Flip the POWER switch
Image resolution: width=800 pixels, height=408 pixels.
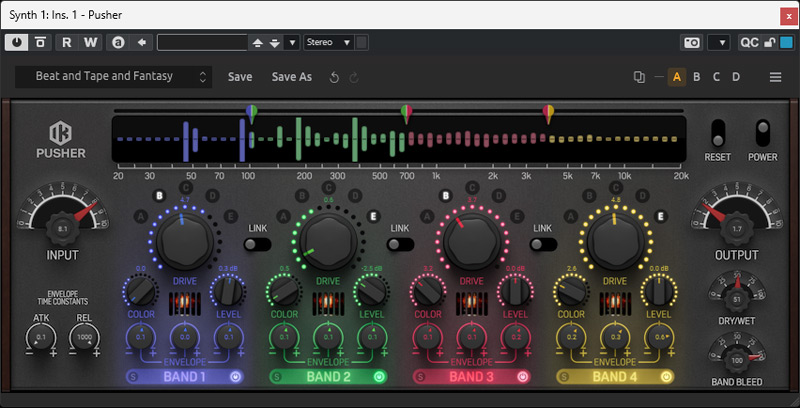click(763, 134)
